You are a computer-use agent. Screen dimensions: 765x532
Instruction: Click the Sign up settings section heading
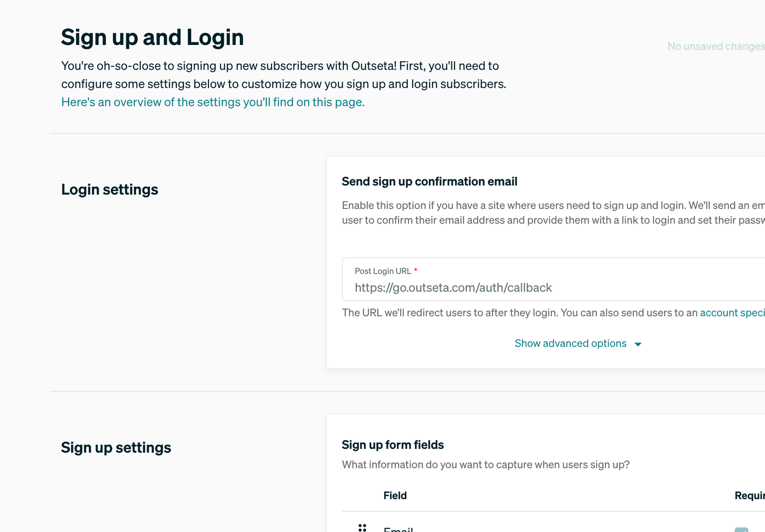point(116,448)
